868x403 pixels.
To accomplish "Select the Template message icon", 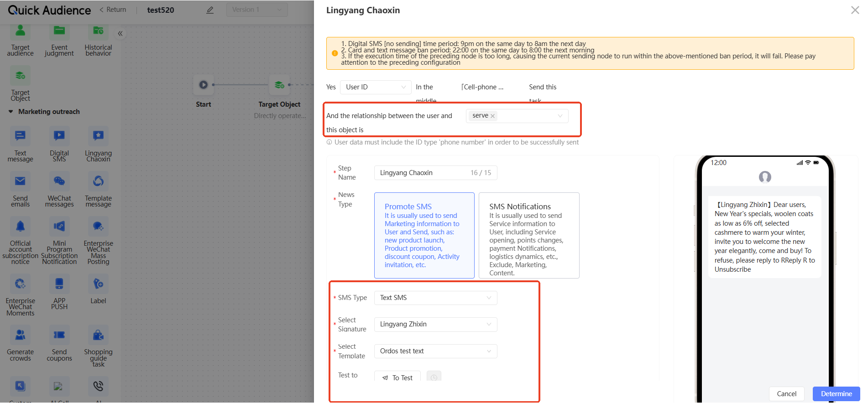I will (98, 181).
